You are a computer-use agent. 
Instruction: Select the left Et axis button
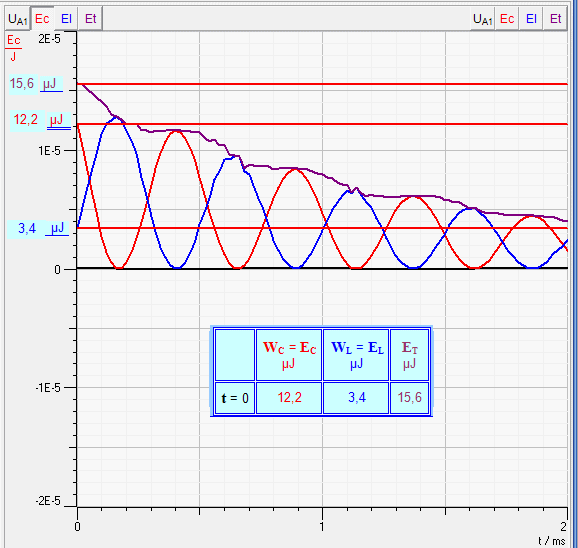[x=90, y=19]
